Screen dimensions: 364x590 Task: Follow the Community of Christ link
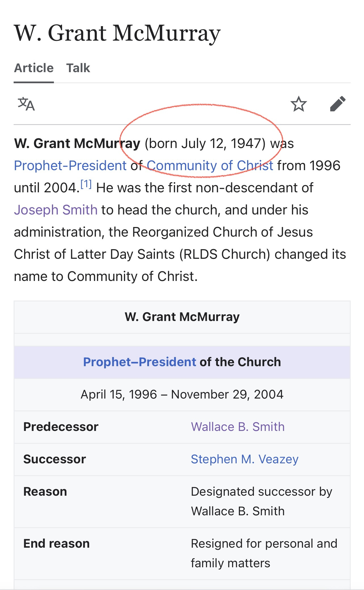(x=210, y=166)
